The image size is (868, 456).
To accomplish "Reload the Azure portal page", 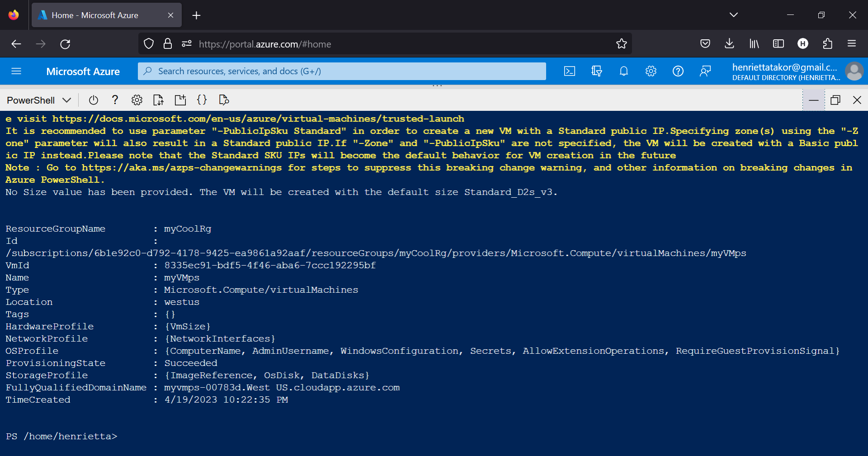I will [65, 44].
